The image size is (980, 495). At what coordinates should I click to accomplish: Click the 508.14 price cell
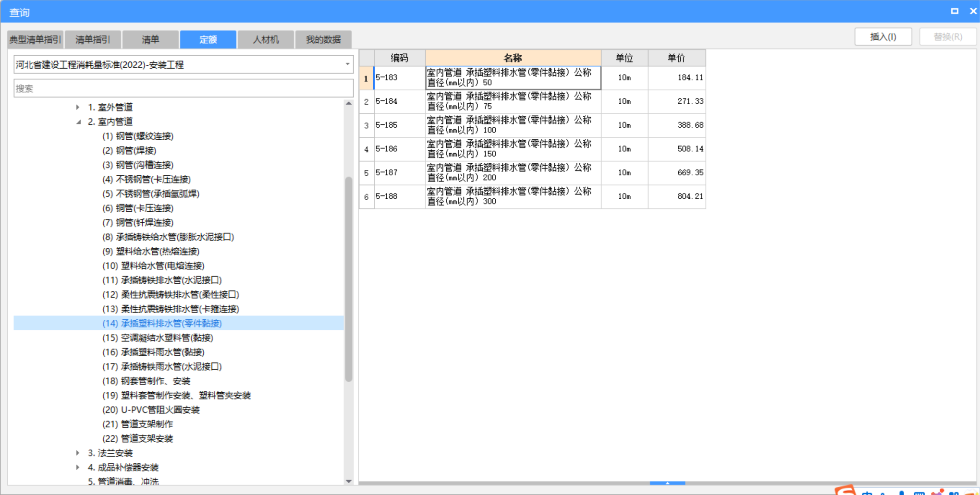point(677,149)
